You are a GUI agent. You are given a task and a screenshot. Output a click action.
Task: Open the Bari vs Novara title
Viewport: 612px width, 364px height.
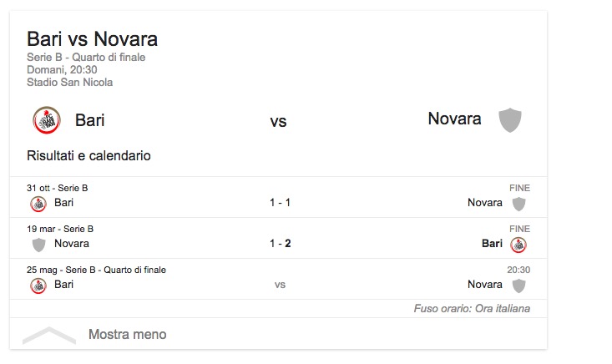[x=92, y=39]
